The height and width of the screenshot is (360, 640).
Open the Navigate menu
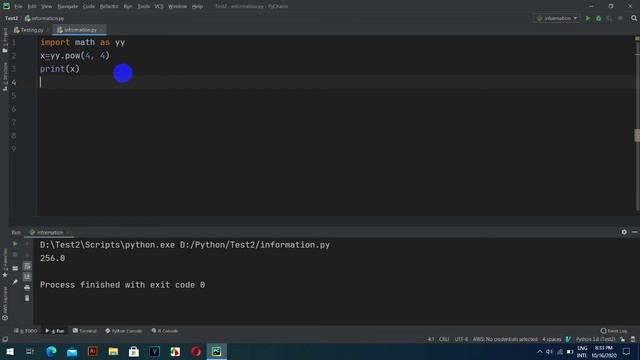click(68, 7)
